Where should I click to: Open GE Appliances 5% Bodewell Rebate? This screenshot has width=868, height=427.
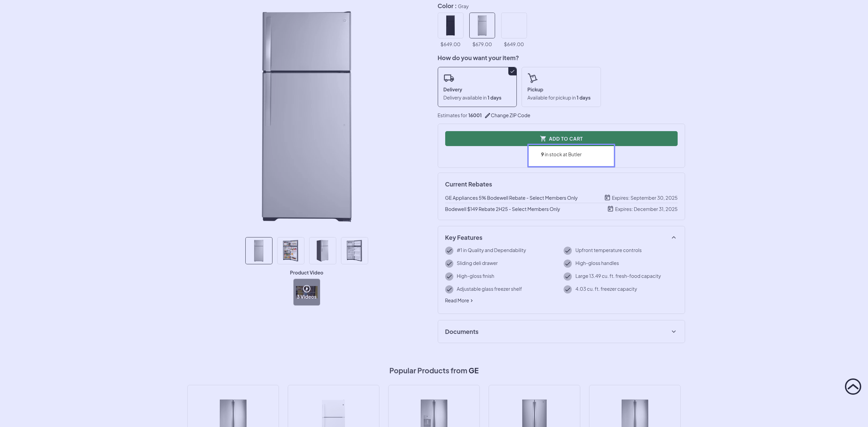point(511,198)
